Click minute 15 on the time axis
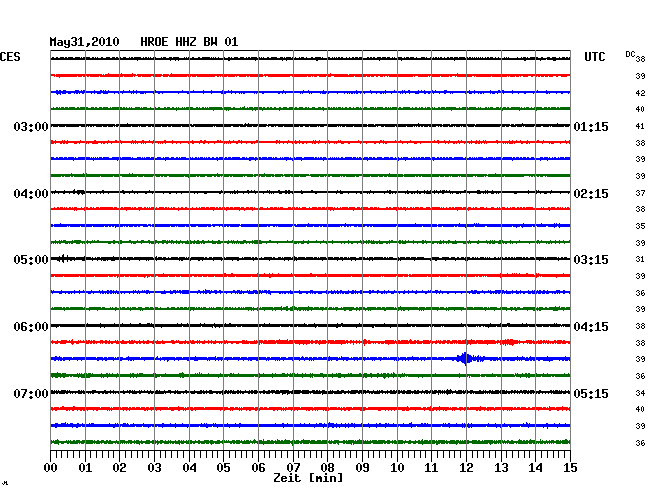Viewport: 650px width, 494px height. (x=570, y=468)
